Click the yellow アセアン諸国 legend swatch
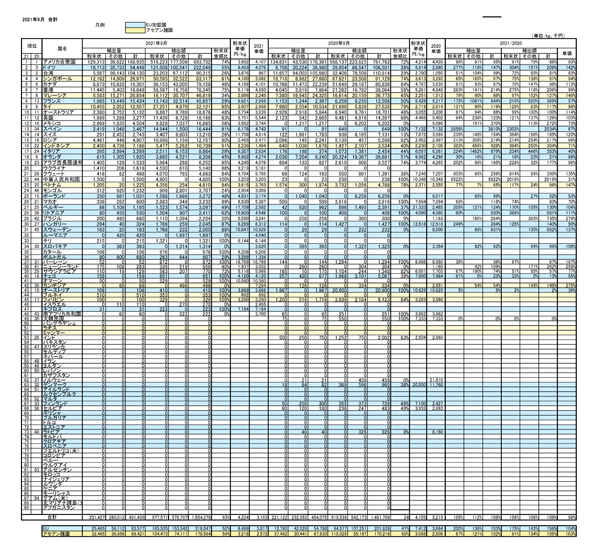The image size is (600, 552). click(x=135, y=29)
